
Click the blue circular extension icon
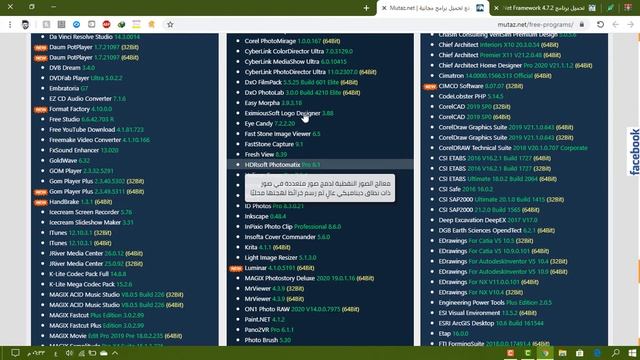76,24
